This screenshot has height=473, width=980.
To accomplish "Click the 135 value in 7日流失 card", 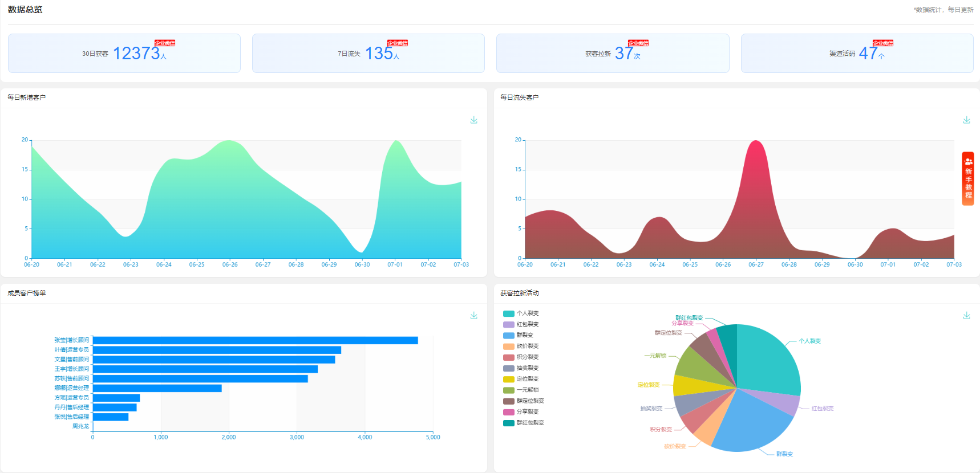I will pyautogui.click(x=379, y=53).
